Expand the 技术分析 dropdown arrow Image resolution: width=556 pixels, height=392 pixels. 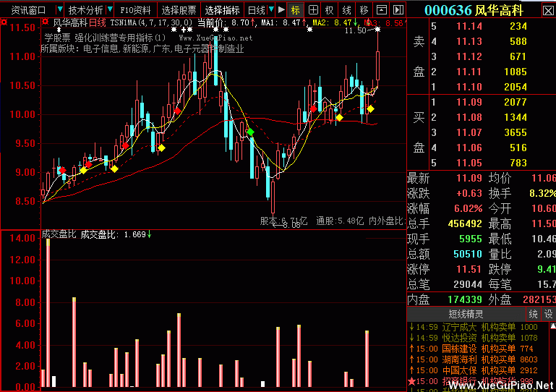point(110,9)
